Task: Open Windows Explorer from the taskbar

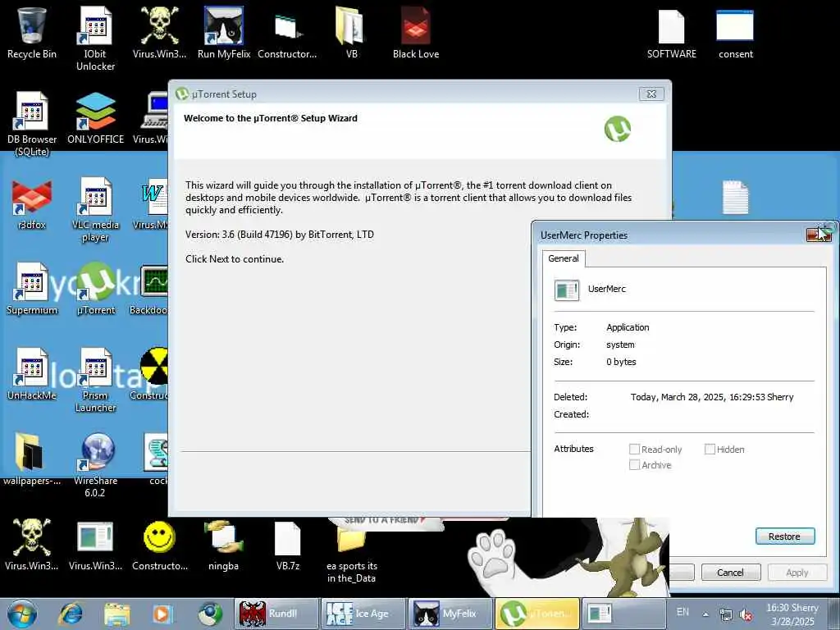Action: pyautogui.click(x=117, y=614)
